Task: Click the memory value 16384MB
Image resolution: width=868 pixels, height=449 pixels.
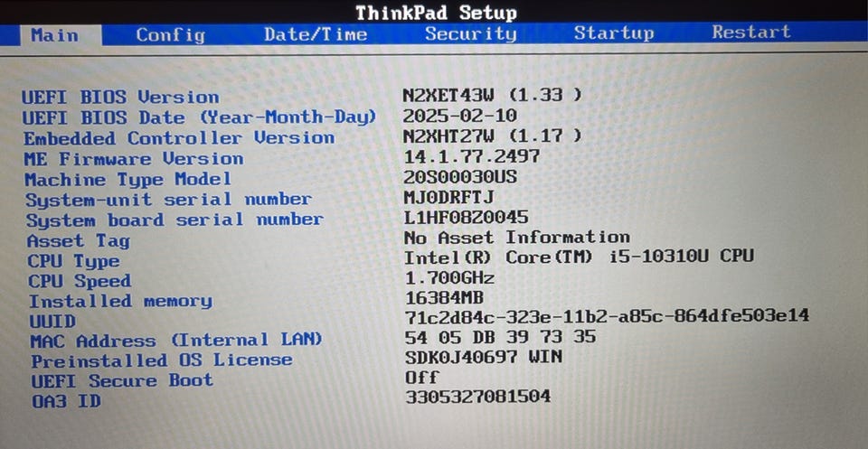Action: click(444, 299)
